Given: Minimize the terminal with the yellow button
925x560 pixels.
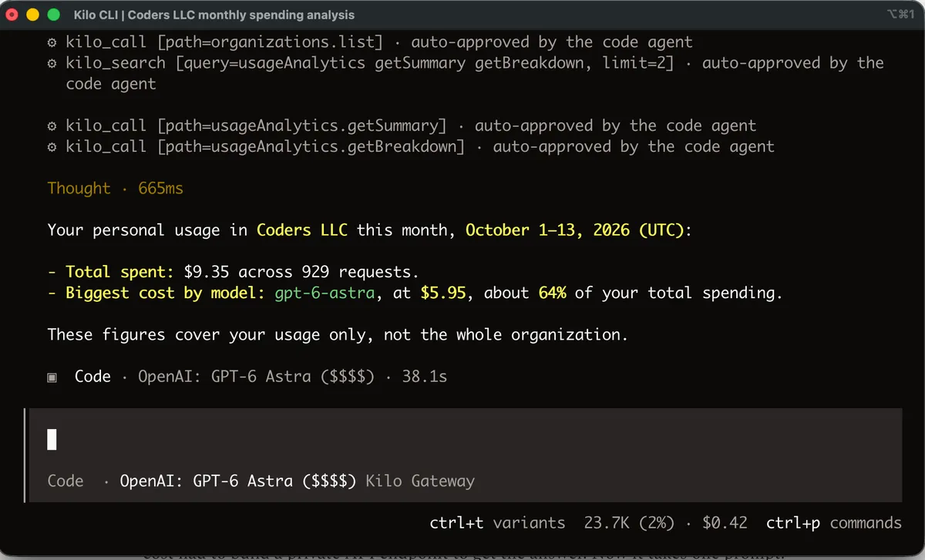Looking at the screenshot, I should (x=32, y=15).
